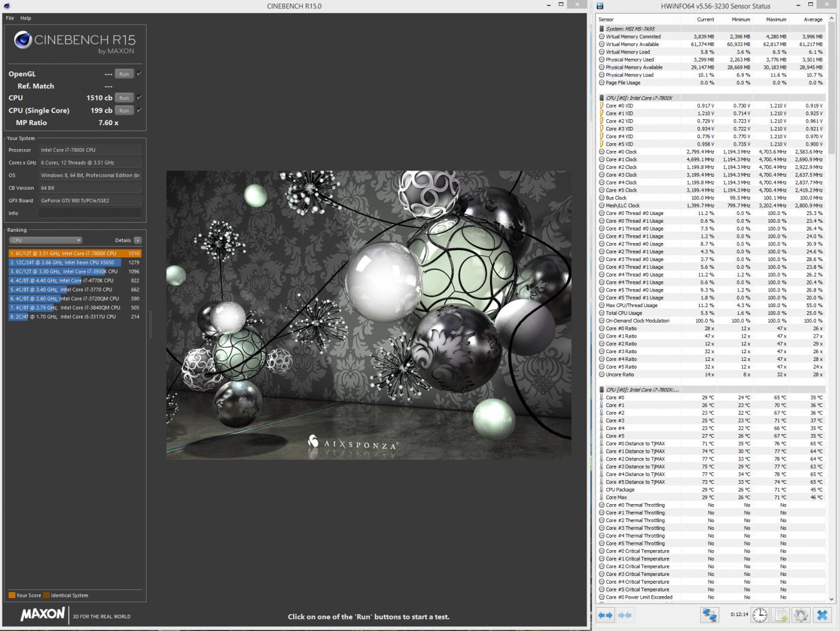
Task: Click the Processor field showing i7-7800X
Action: tap(90, 150)
